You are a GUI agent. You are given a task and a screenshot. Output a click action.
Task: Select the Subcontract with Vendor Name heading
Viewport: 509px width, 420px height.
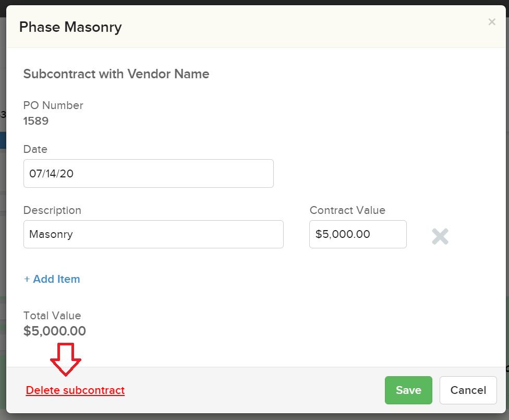click(116, 74)
